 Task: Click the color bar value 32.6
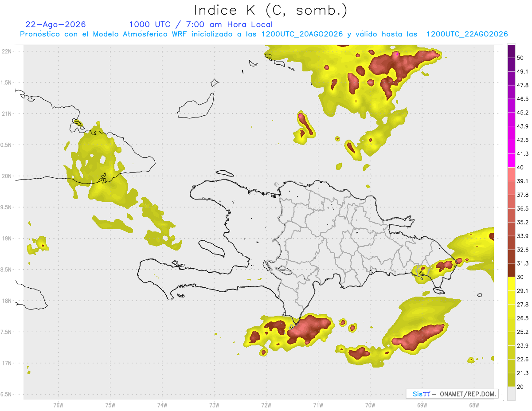522,250
